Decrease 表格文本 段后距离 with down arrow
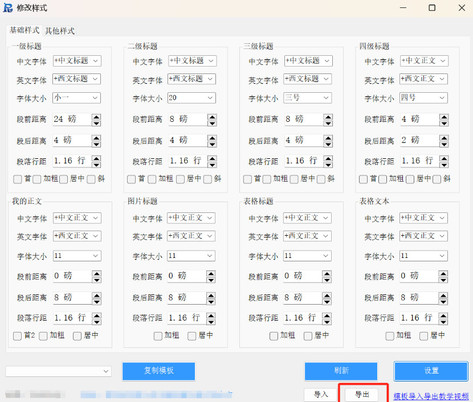 click(443, 301)
